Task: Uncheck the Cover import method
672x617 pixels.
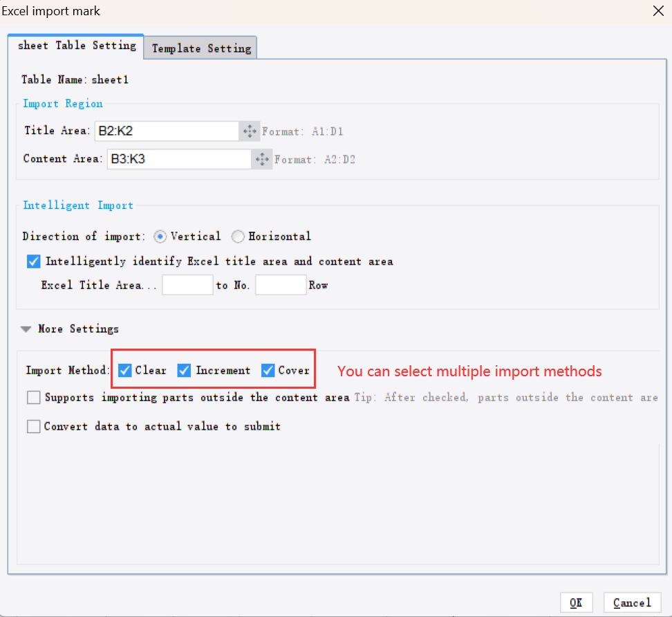Action: [268, 370]
